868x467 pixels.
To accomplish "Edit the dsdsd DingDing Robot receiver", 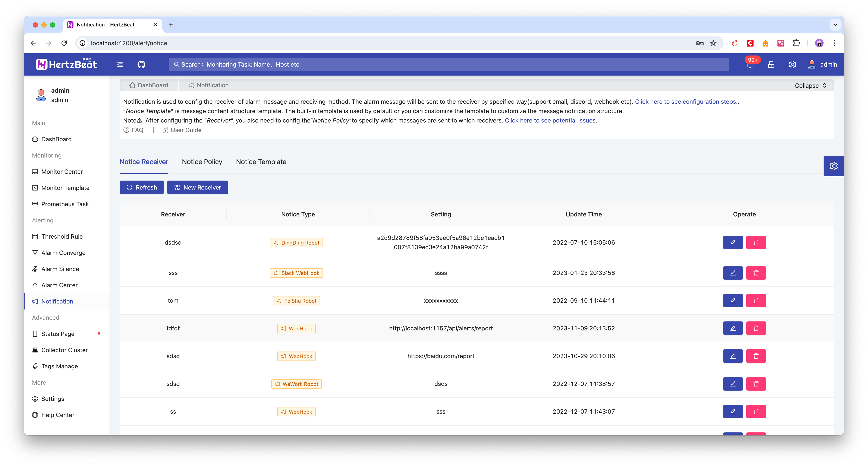I will point(733,242).
